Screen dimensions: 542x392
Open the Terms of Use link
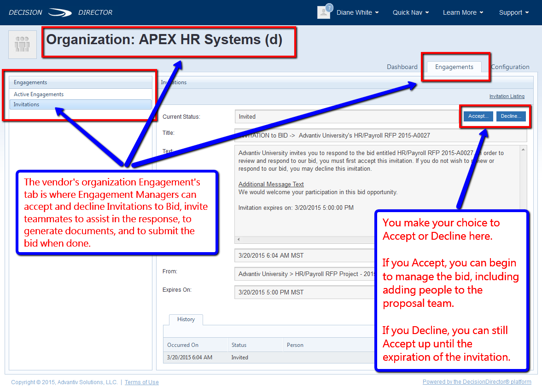142,382
